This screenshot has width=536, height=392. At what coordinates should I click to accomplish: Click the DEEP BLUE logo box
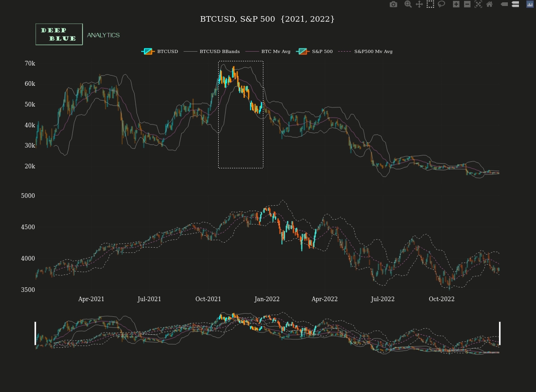click(59, 34)
